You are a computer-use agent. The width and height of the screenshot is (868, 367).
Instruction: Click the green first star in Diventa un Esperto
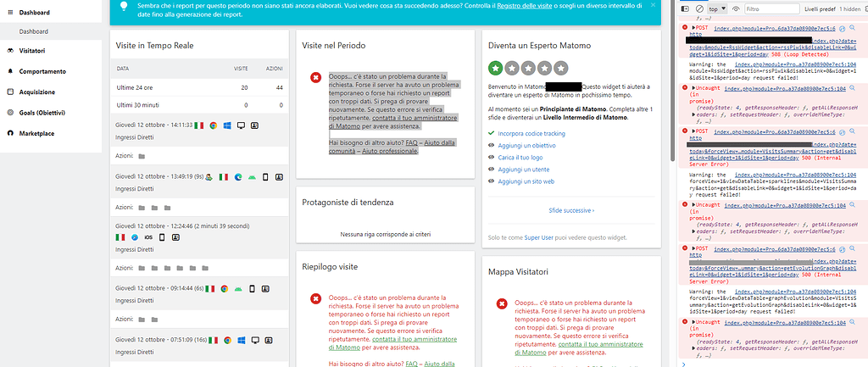(495, 68)
